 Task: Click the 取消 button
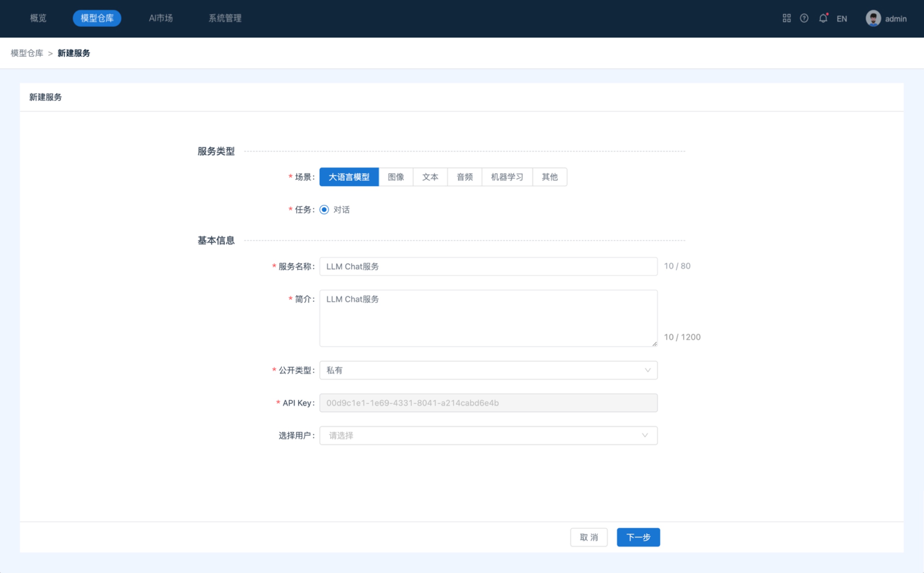[588, 537]
